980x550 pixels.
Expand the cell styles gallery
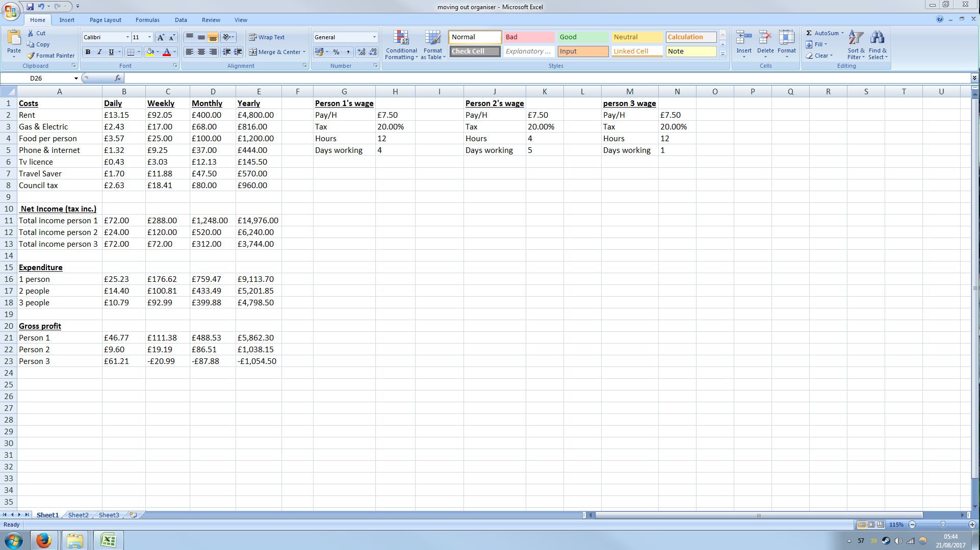tap(723, 54)
